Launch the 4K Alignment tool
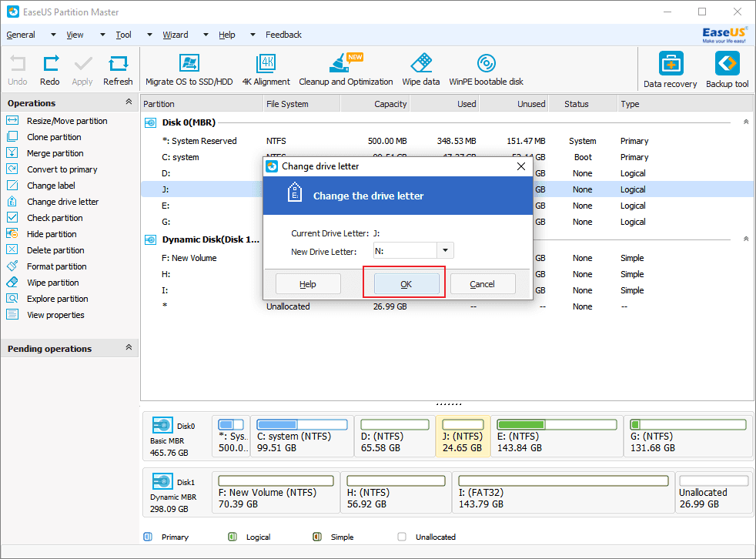The width and height of the screenshot is (756, 559). click(266, 70)
